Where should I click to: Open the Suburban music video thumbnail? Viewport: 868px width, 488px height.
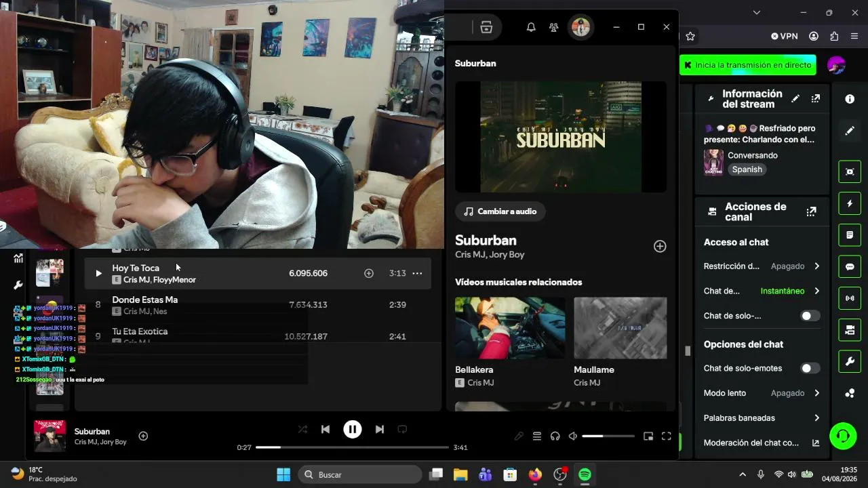point(561,137)
